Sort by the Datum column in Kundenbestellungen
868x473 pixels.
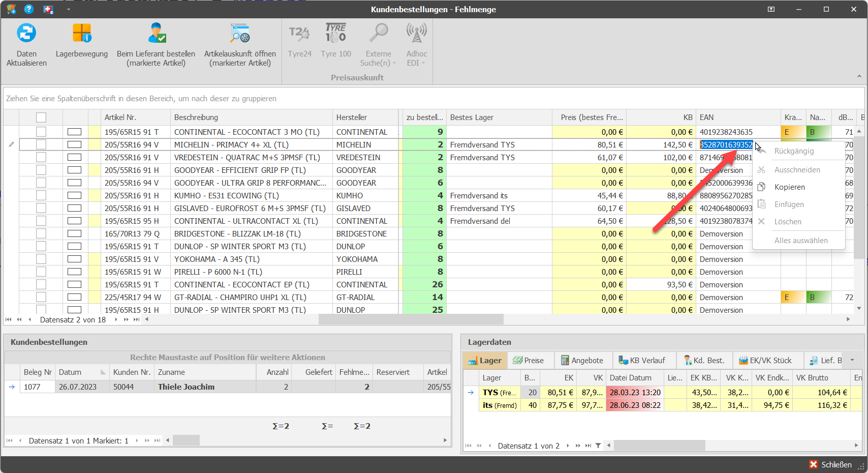82,372
